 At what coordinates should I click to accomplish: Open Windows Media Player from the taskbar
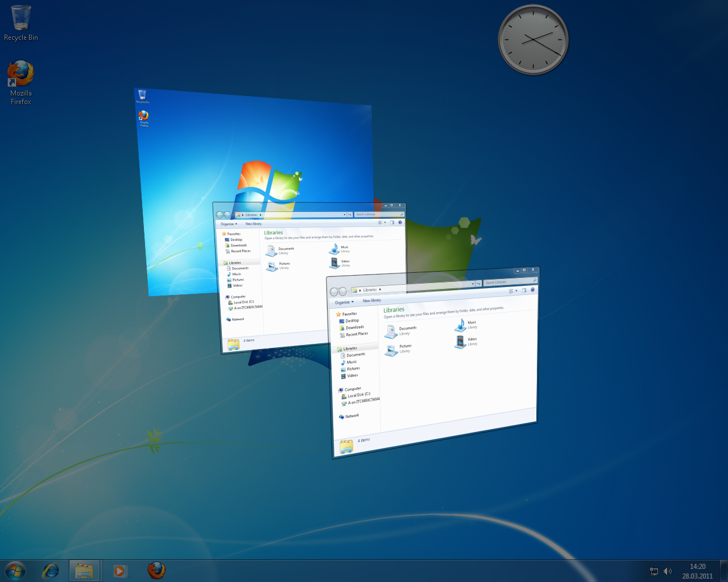pyautogui.click(x=120, y=570)
